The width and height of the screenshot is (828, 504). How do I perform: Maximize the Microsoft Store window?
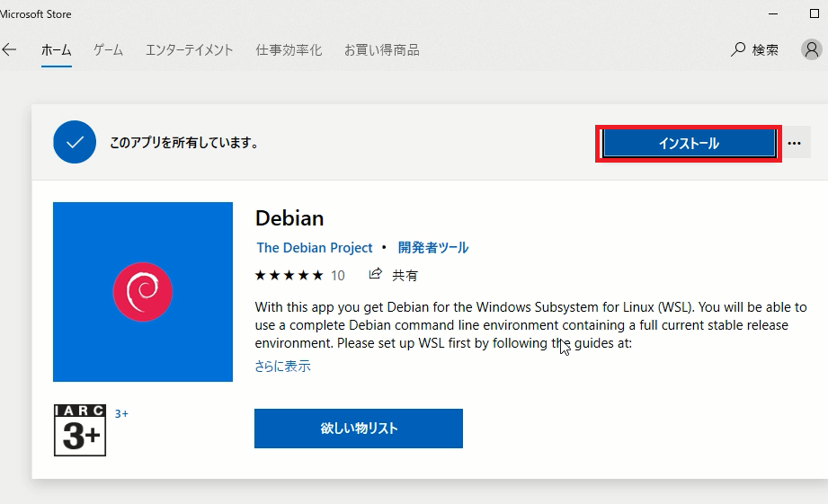[x=815, y=13]
